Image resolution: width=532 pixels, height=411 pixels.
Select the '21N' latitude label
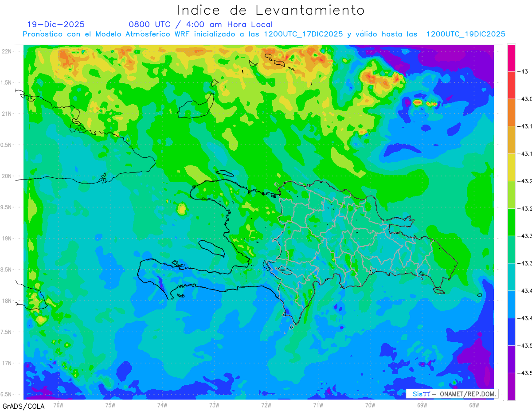7,114
